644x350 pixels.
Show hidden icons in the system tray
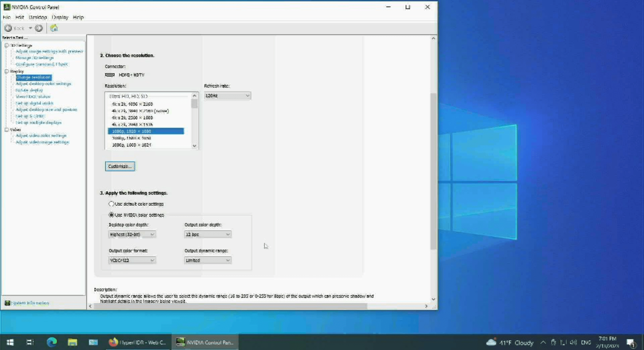pos(543,342)
